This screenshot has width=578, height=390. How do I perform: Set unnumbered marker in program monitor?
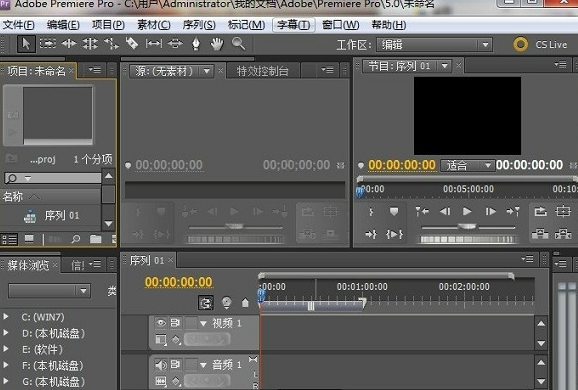tap(394, 211)
